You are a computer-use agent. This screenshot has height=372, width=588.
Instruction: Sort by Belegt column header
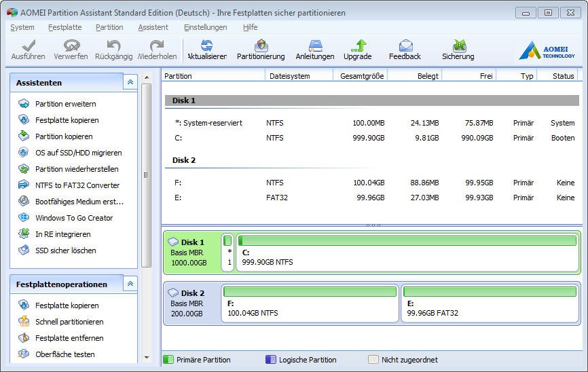[415, 76]
